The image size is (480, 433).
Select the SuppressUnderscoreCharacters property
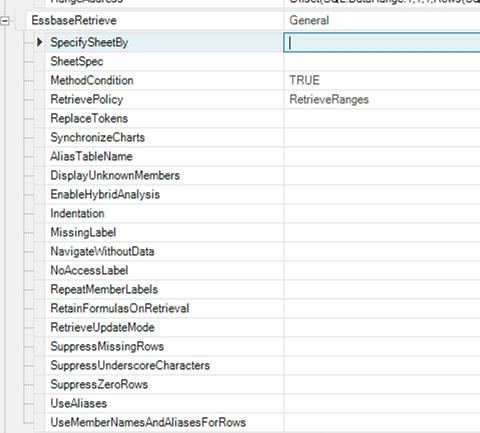[130, 365]
